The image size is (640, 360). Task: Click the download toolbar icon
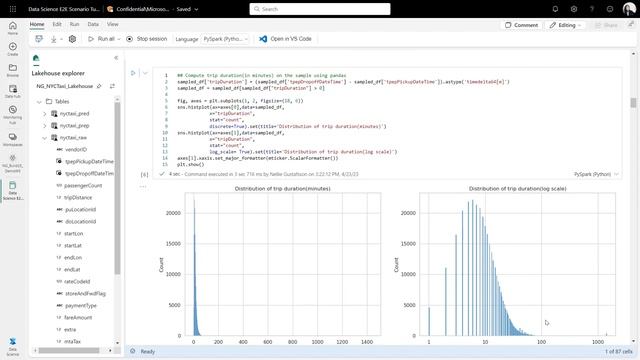53,39
